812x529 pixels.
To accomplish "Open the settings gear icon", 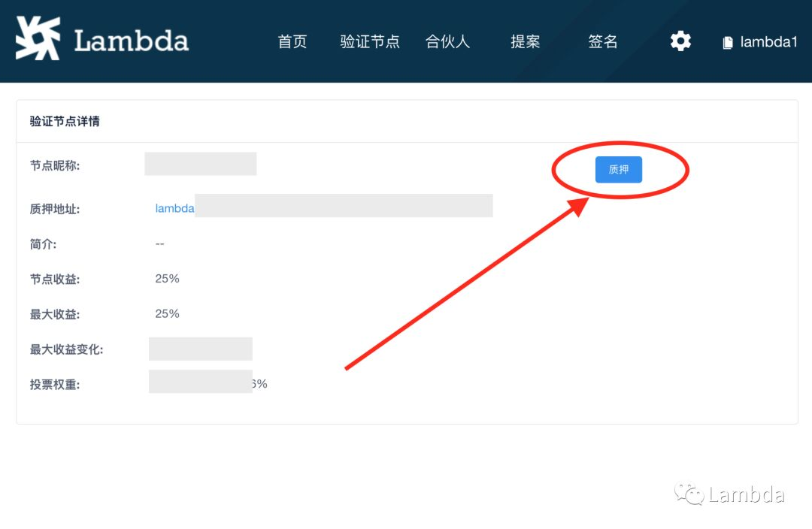I will (x=680, y=41).
